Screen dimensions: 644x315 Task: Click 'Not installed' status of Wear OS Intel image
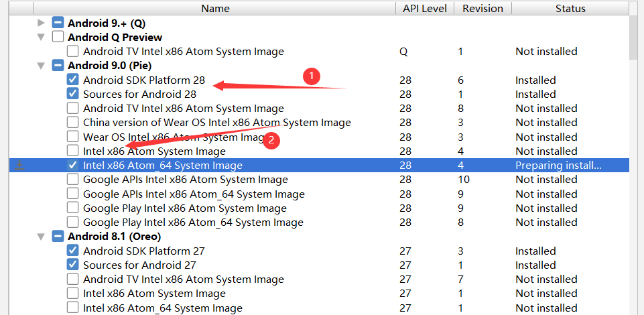pos(546,137)
